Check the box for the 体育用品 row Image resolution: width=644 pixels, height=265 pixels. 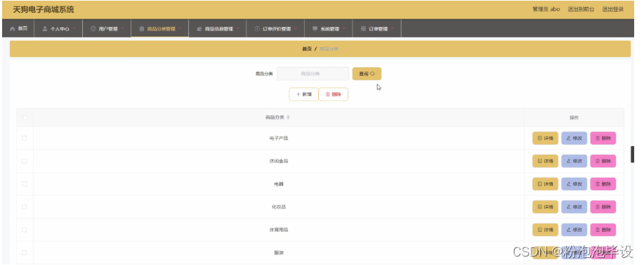coord(25,230)
